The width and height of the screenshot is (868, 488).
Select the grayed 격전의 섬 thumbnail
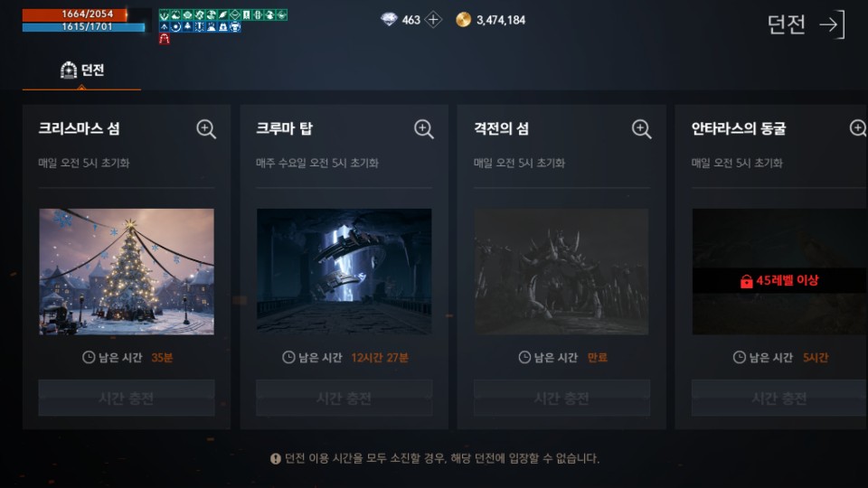coord(561,271)
